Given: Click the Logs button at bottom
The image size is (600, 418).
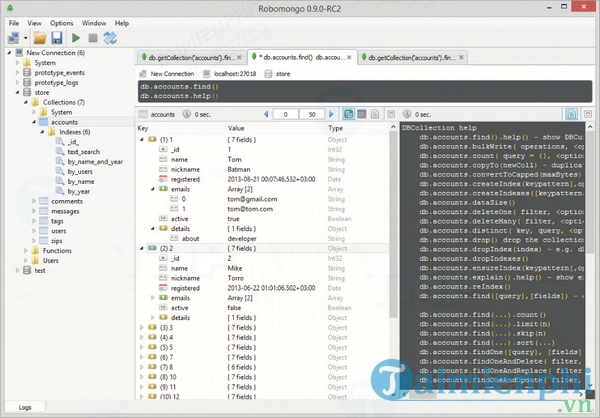Looking at the screenshot, I should point(26,408).
